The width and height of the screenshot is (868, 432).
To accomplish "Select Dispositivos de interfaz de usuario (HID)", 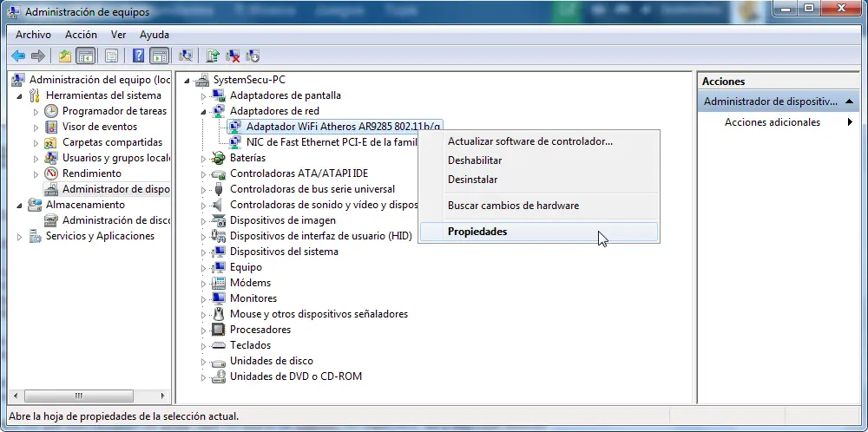I will [320, 236].
